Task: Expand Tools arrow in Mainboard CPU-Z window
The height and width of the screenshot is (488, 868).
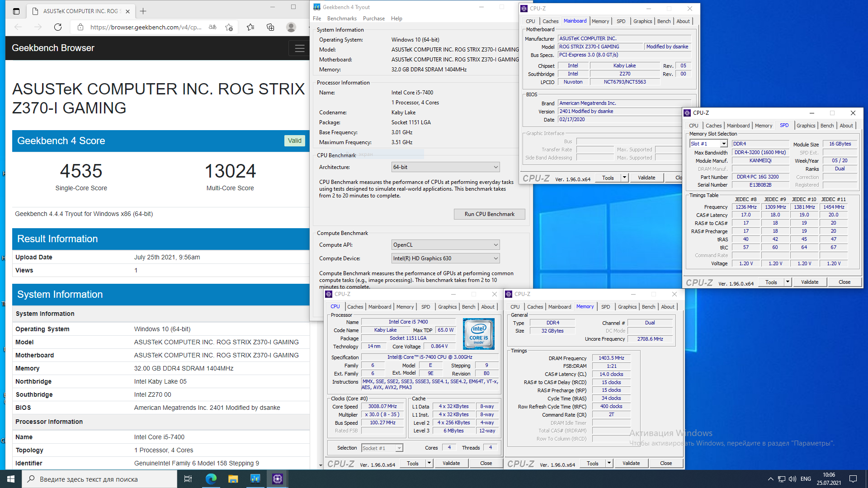Action: [x=624, y=178]
